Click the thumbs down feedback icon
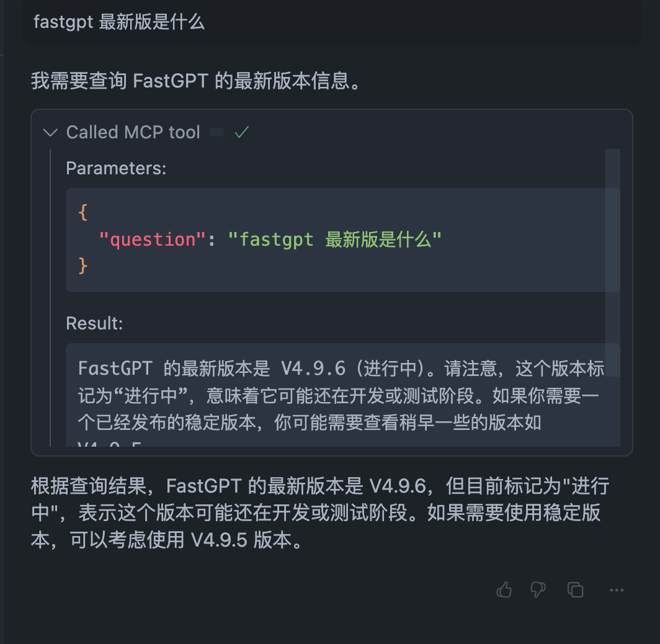The height and width of the screenshot is (644, 660). click(538, 589)
